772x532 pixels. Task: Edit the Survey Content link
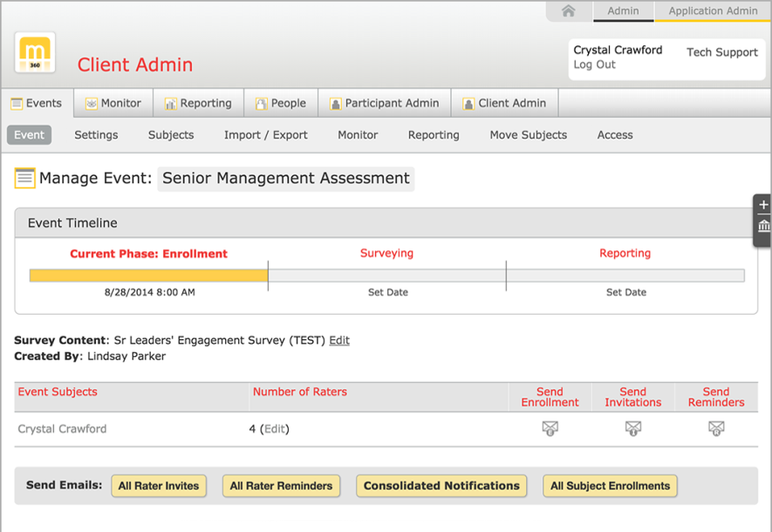coord(339,340)
